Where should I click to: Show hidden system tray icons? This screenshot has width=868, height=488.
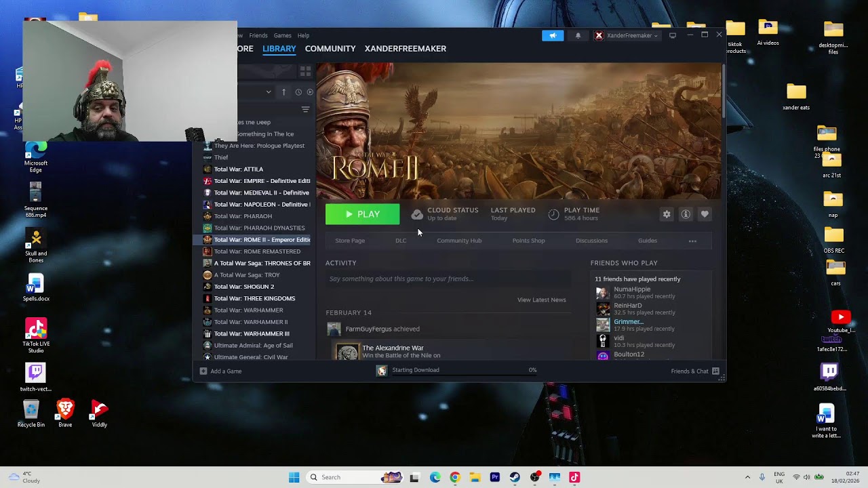(748, 477)
